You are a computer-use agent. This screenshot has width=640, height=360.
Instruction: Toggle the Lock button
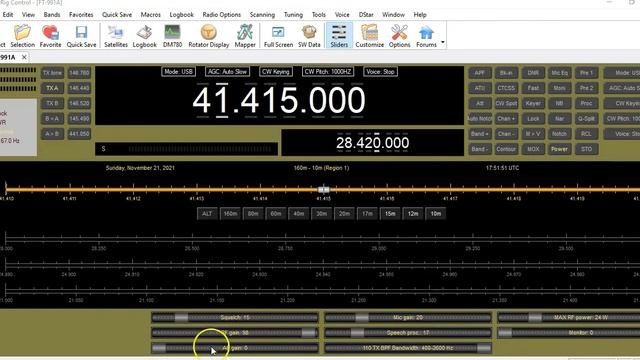(533, 119)
